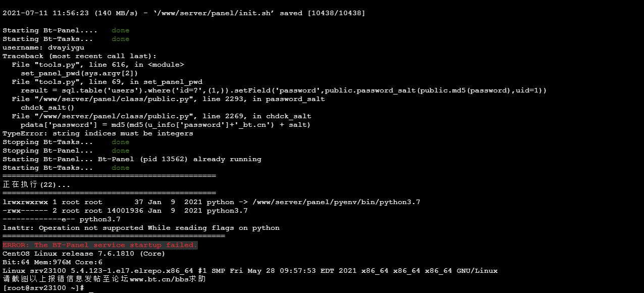
Task: Click the Bit:64 Mem:976M Core:6 line
Action: pyautogui.click(x=52, y=262)
